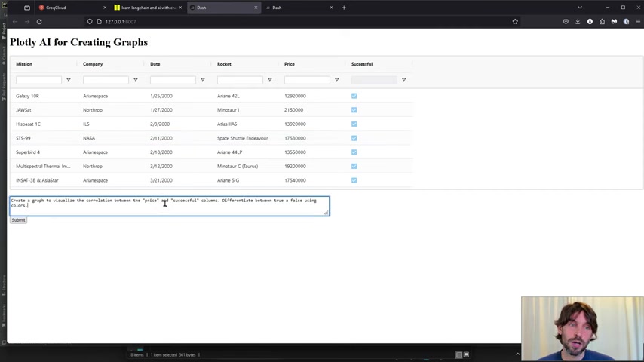
Task: Sort by the Price column header
Action: [x=290, y=64]
